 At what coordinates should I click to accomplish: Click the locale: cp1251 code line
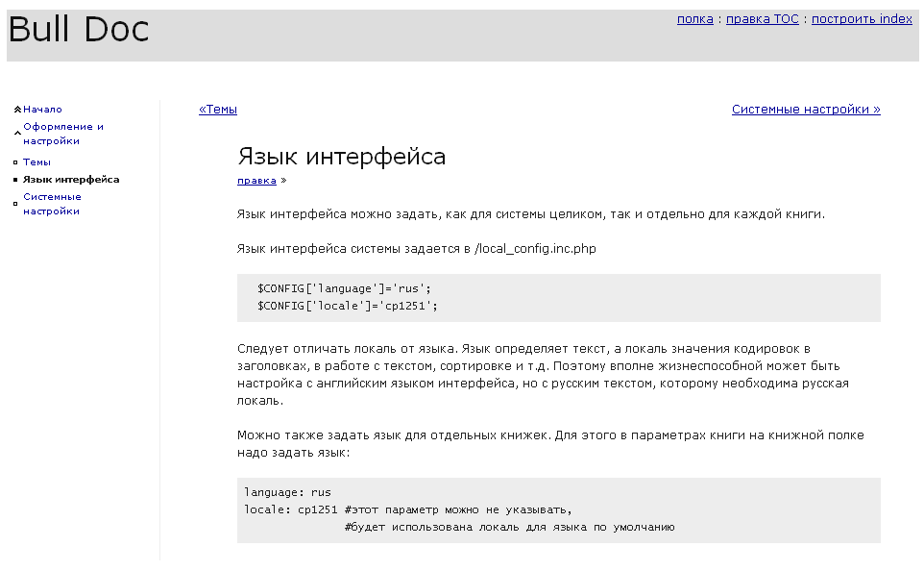pos(408,509)
